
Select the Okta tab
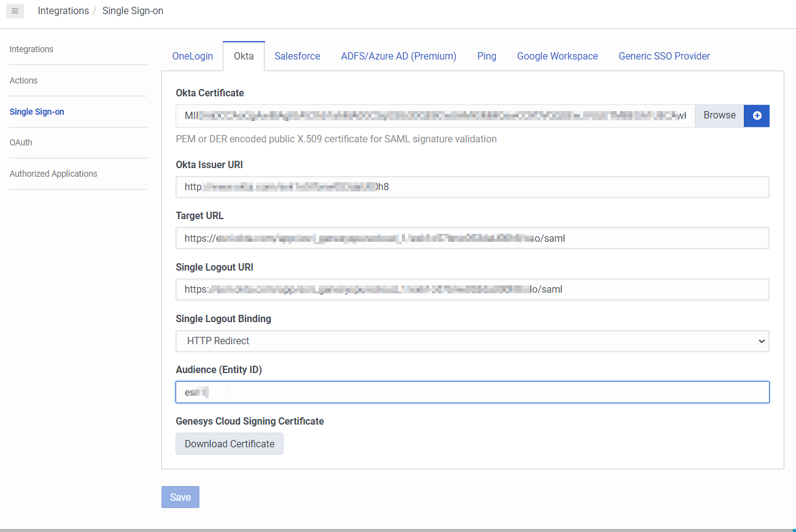point(244,56)
